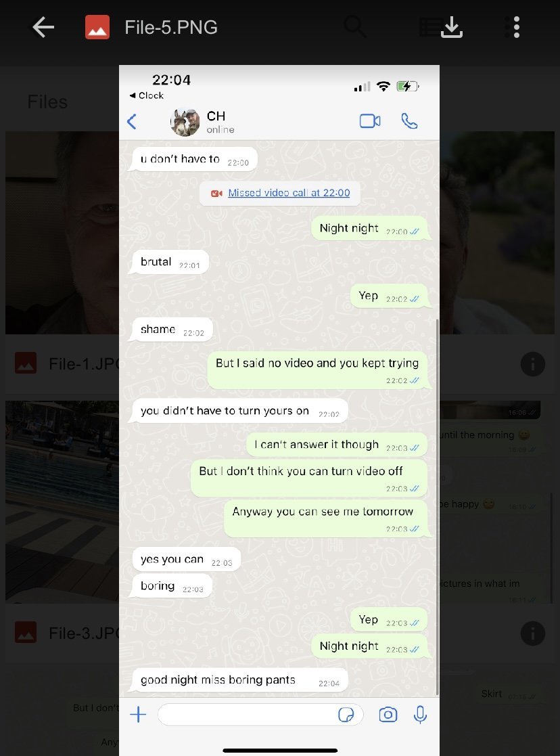Select the "good night miss boring pants" message
560x756 pixels.
tap(239, 680)
